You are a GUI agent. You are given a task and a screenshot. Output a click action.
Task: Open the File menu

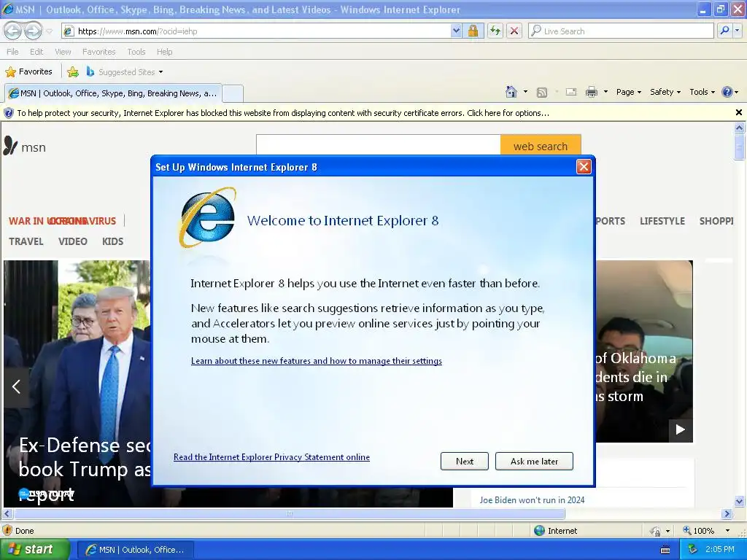pyautogui.click(x=12, y=52)
